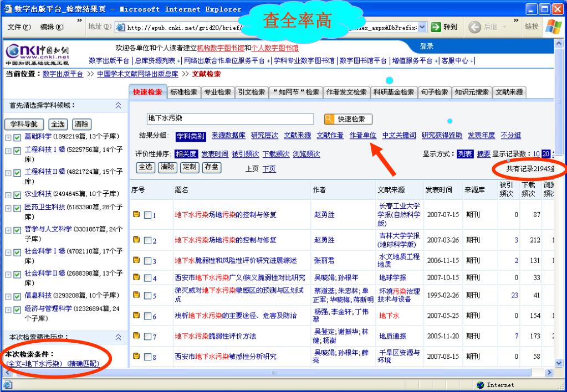This screenshot has height=392, width=567.
Task: Click the IE icon in title bar
Action: tap(8, 9)
